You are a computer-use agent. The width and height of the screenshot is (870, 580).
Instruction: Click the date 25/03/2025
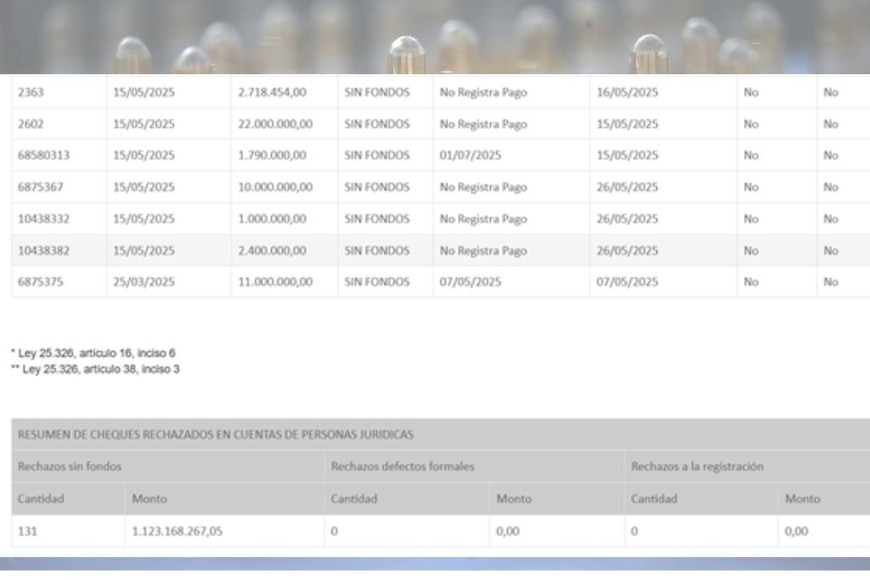pyautogui.click(x=143, y=282)
